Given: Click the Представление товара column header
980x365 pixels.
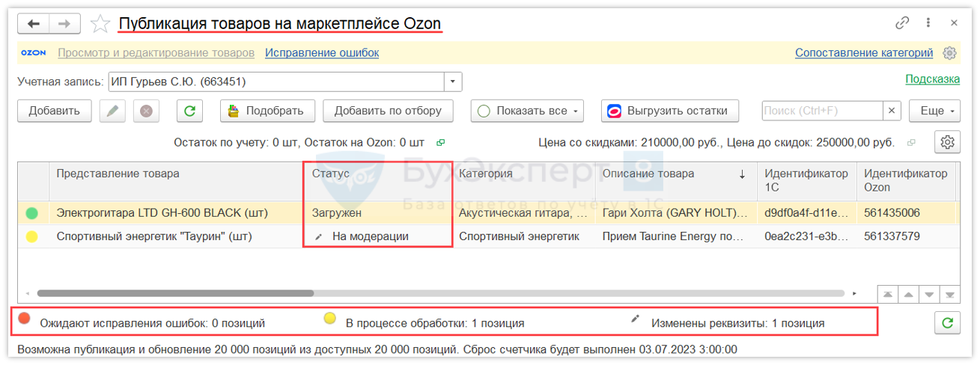Looking at the screenshot, I should pos(176,181).
